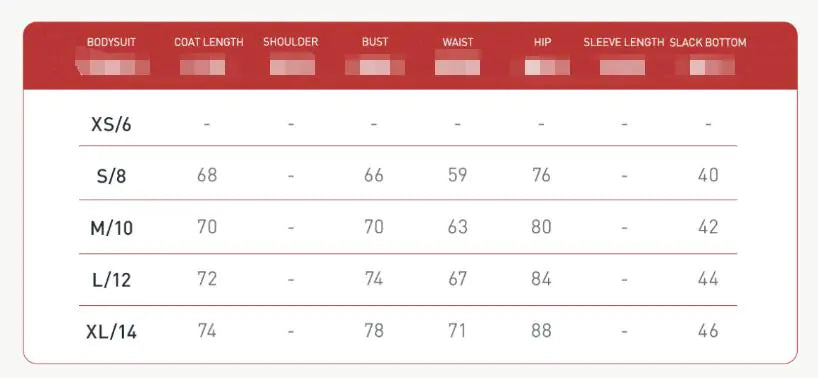
Task: Click coat length value 68 for S/8
Action: click(207, 175)
